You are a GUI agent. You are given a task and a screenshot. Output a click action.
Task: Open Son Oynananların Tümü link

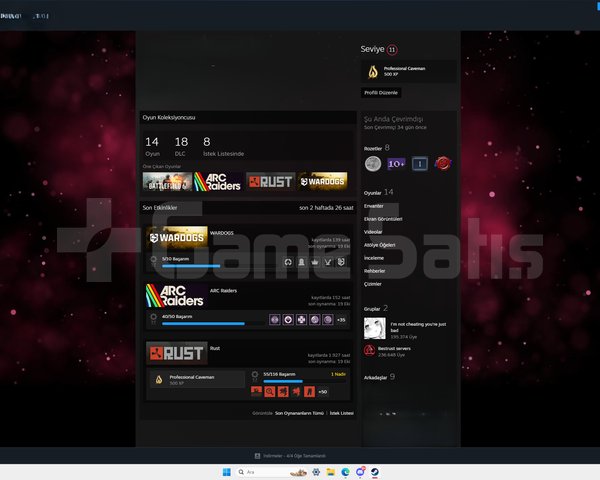point(299,413)
